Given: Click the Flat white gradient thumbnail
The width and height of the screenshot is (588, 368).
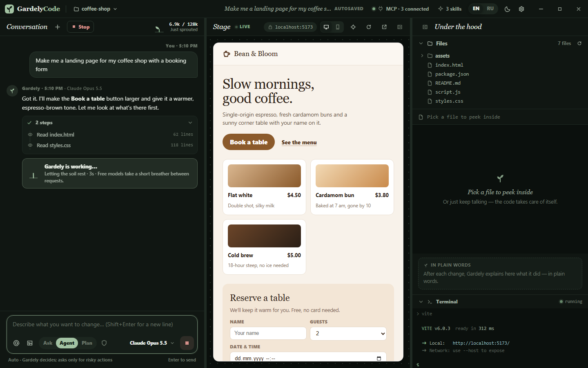Looking at the screenshot, I should coord(264,176).
